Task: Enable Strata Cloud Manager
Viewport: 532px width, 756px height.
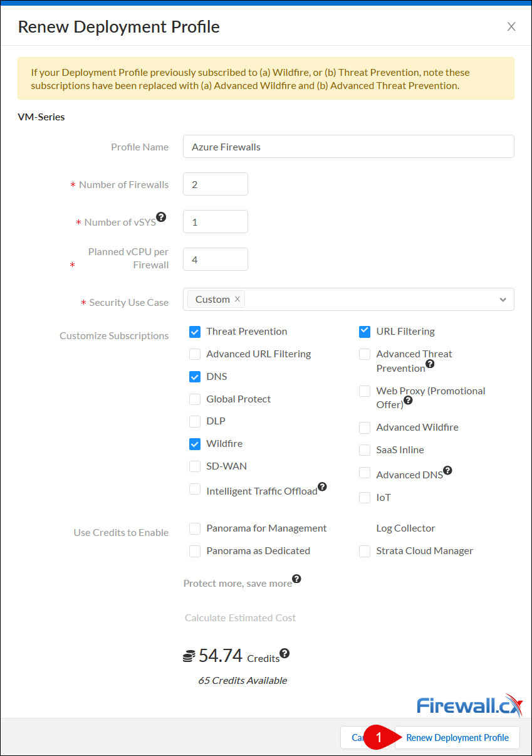Action: [x=365, y=551]
